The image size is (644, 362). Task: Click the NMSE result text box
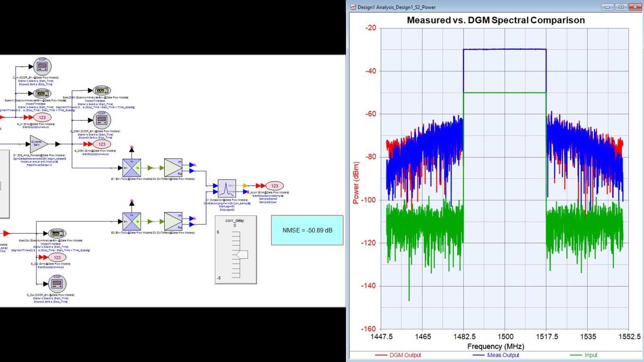coord(307,230)
